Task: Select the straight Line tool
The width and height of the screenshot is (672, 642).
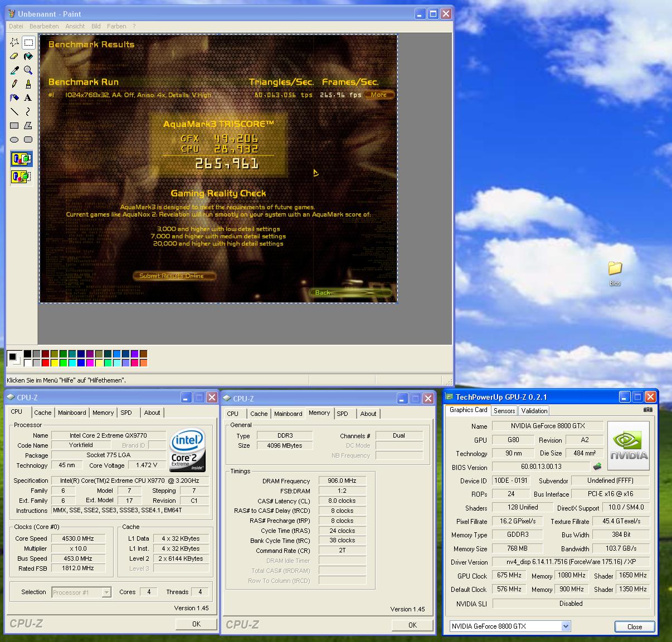Action: (x=14, y=112)
